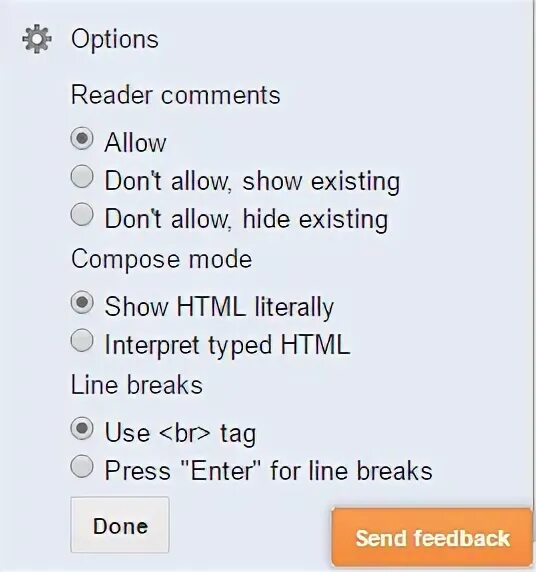Click the "Don't allow, hide existing" label text
Image resolution: width=536 pixels, height=572 pixels.
pos(247,219)
